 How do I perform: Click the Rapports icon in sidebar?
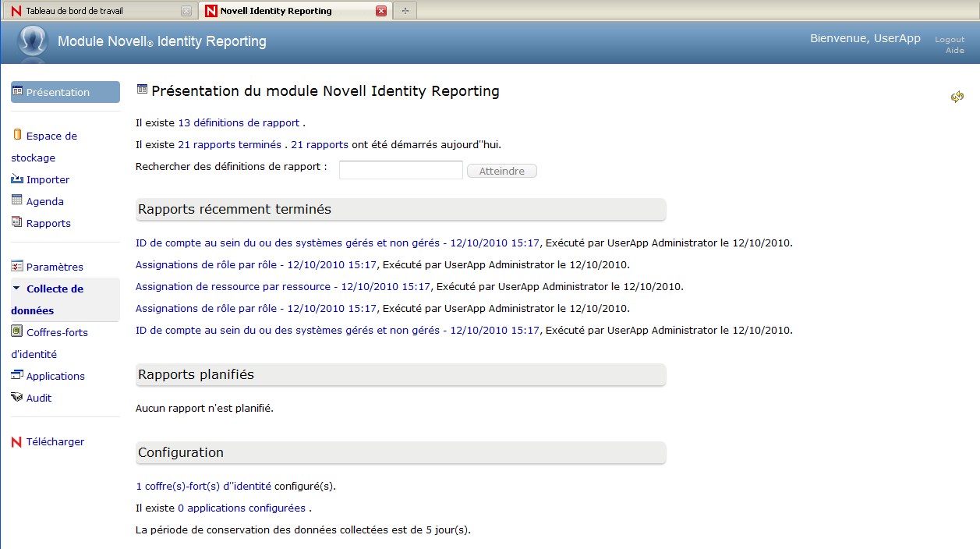pos(17,222)
